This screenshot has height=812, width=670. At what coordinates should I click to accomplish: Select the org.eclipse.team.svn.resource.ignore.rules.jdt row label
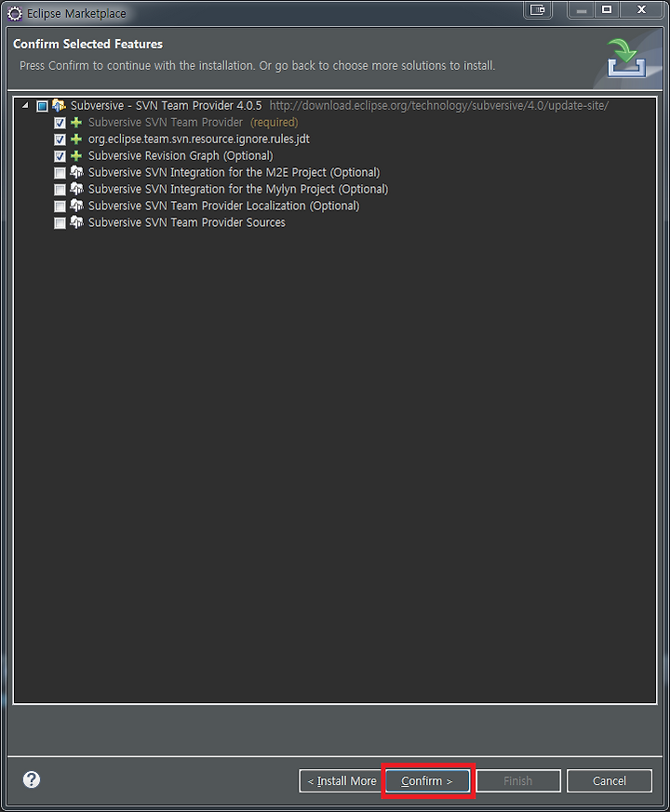tap(199, 139)
